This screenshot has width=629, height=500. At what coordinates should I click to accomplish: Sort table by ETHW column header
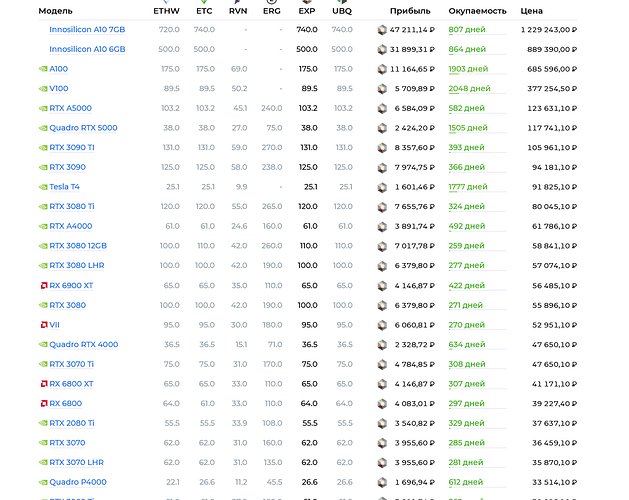[x=166, y=11]
